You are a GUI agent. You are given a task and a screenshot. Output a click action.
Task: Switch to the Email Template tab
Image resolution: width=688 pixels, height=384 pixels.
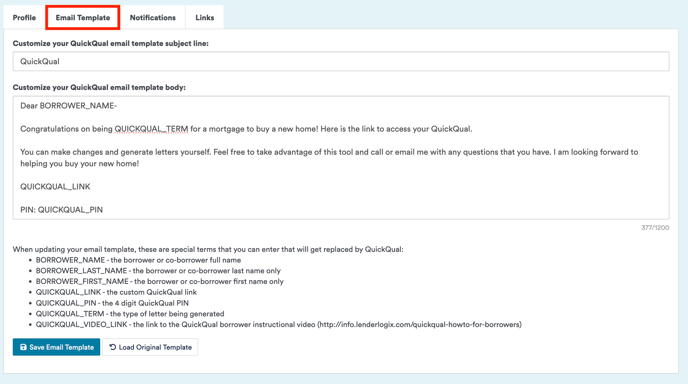[x=82, y=18]
